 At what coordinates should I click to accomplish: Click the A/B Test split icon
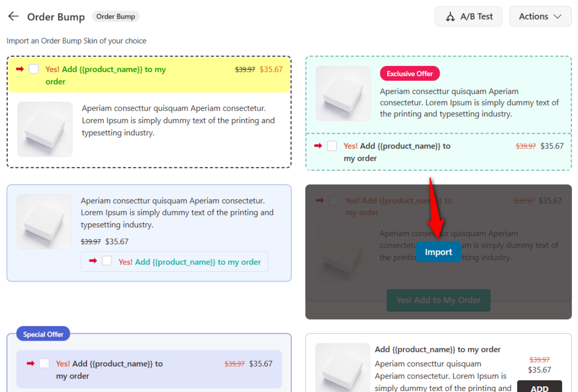[450, 16]
